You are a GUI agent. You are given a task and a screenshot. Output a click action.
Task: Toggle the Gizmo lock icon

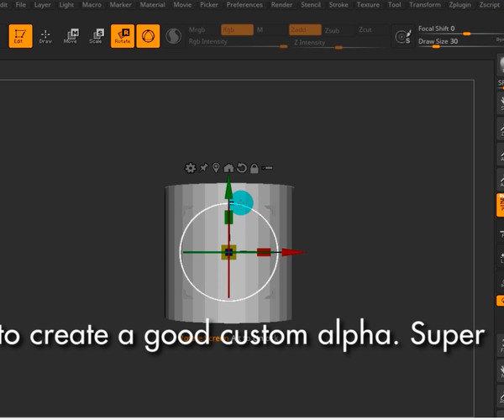[x=255, y=168]
